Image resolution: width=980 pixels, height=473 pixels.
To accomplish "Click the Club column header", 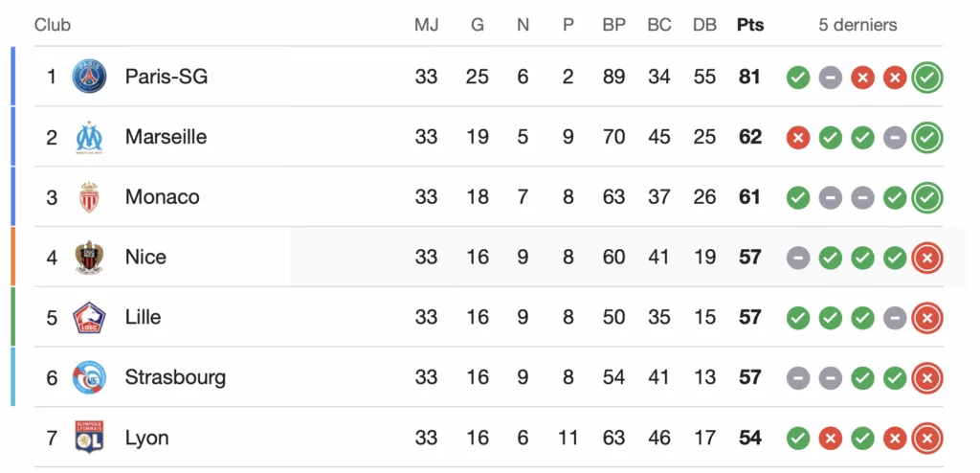I will click(53, 25).
